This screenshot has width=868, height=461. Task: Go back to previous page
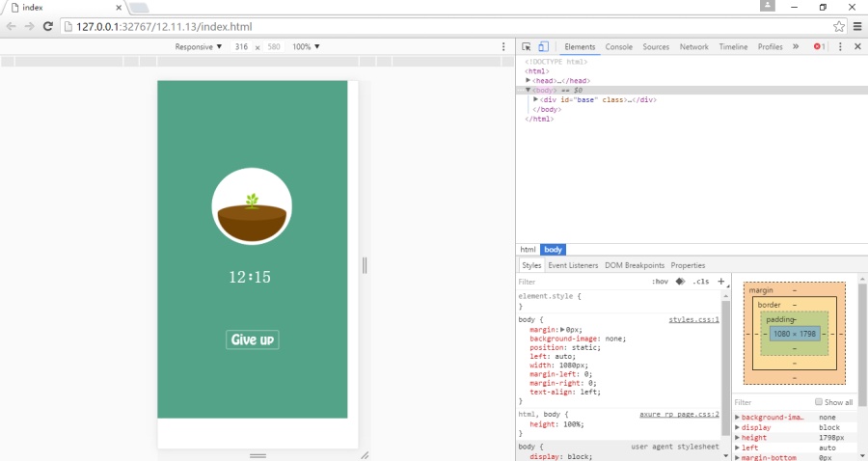coord(11,26)
